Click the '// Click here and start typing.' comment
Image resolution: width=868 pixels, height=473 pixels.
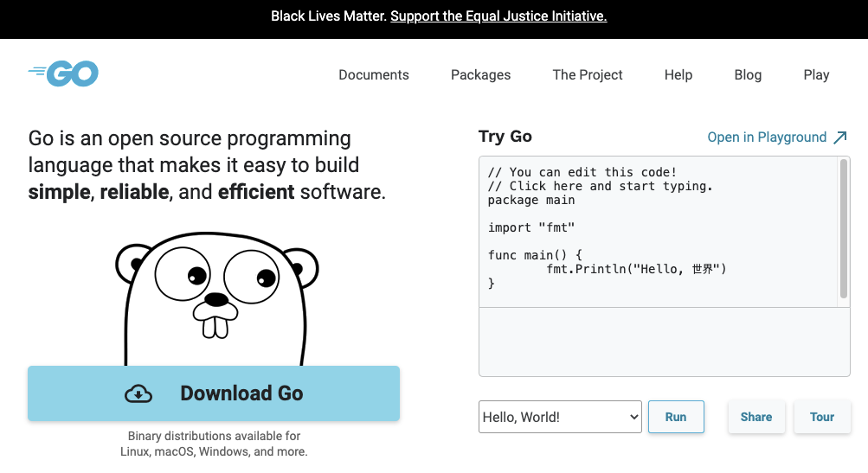[x=600, y=186]
